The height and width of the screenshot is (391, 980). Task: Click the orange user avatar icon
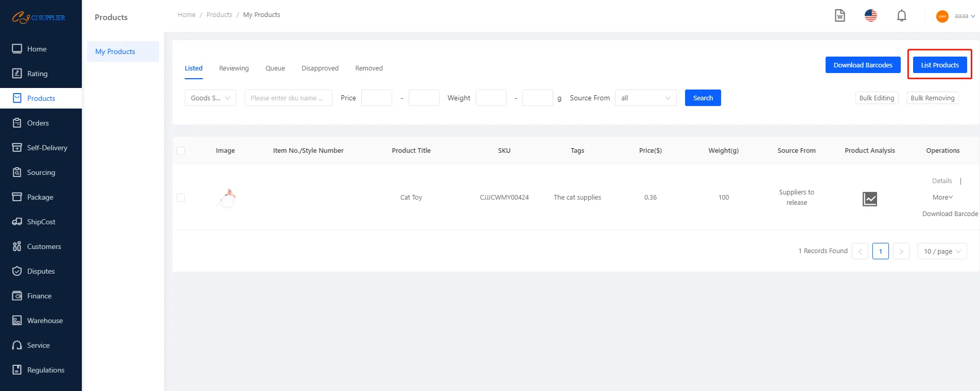click(x=942, y=16)
